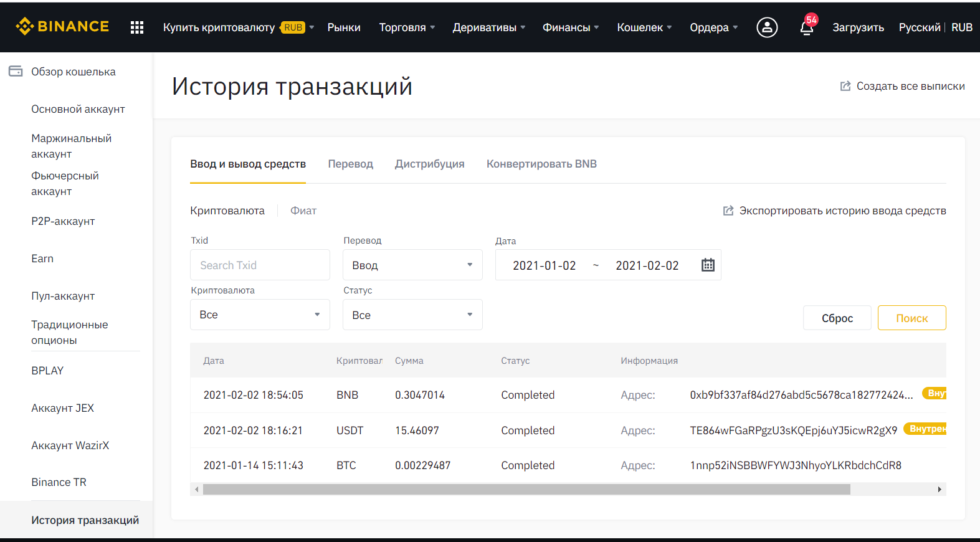Select the 'Криптовалюта' sub-tab

pos(227,211)
